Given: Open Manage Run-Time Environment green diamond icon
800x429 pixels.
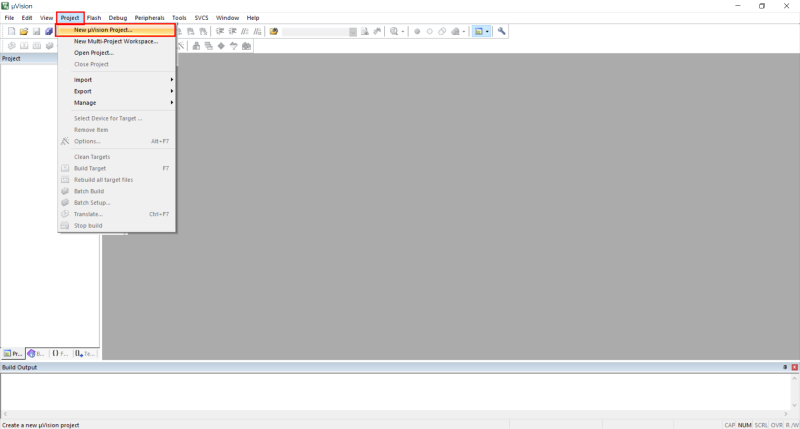Looking at the screenshot, I should tap(221, 46).
